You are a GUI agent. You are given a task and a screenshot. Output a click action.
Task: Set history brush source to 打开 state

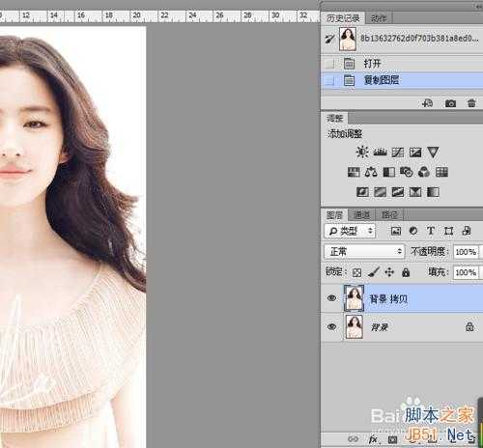point(329,64)
